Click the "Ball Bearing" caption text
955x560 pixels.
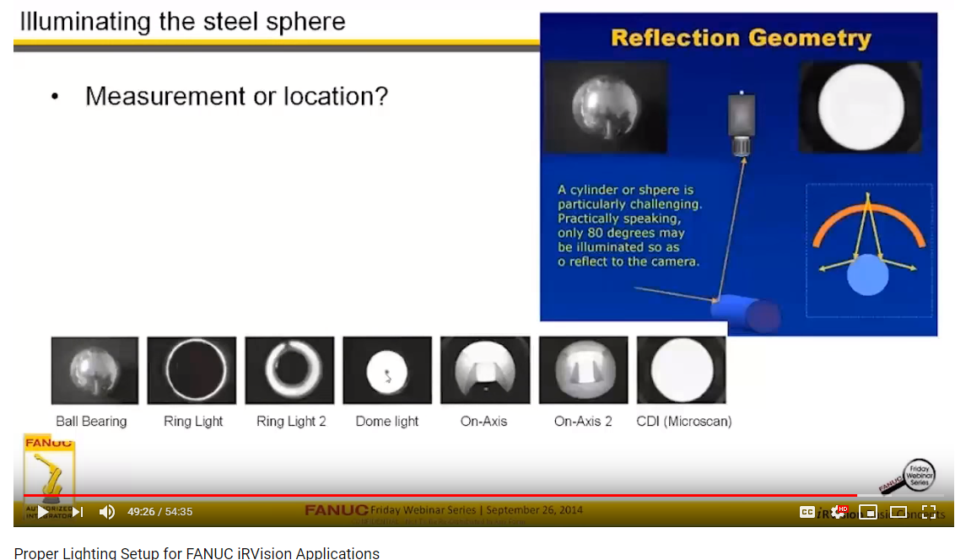coord(91,421)
